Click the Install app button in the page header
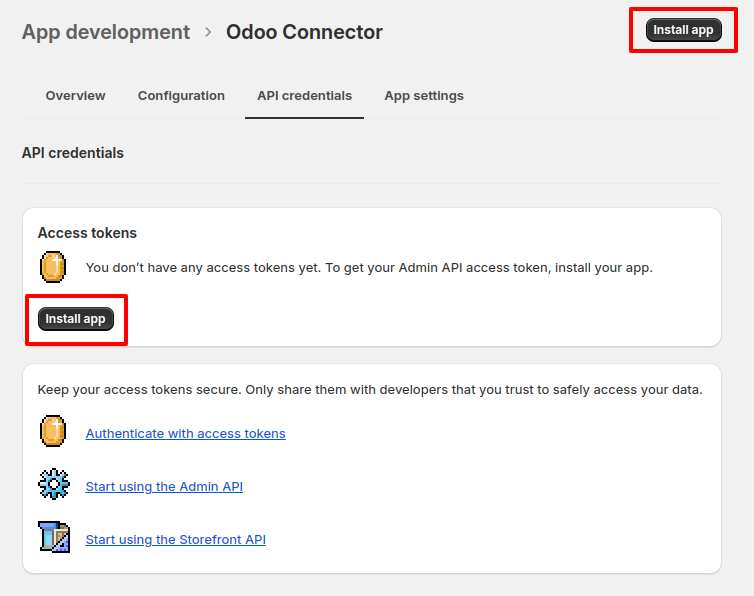Screen dimensions: 754x596 click(x=683, y=30)
